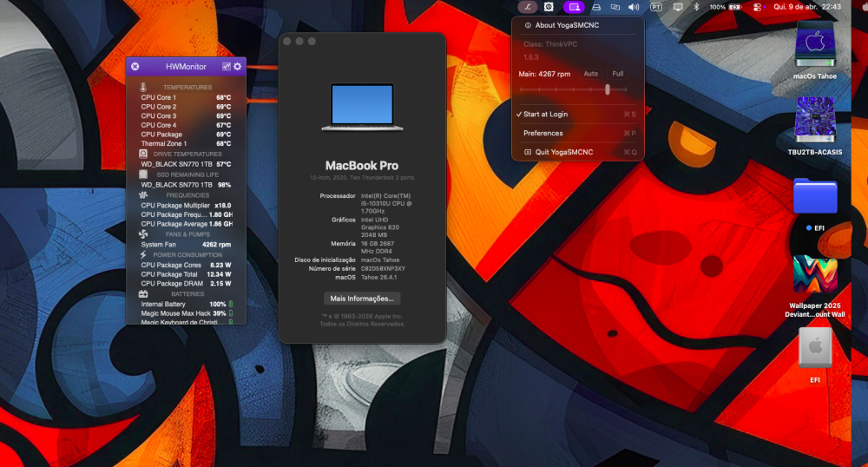
Task: Open the HWMonitor graph window icon
Action: point(227,66)
